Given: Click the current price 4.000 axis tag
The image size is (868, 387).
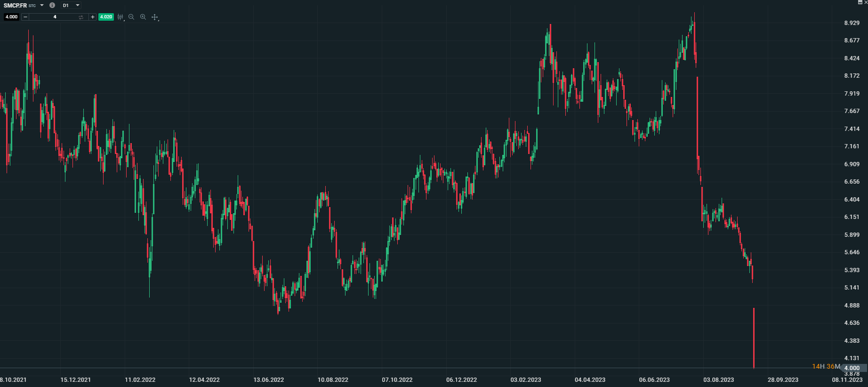Looking at the screenshot, I should (x=852, y=368).
